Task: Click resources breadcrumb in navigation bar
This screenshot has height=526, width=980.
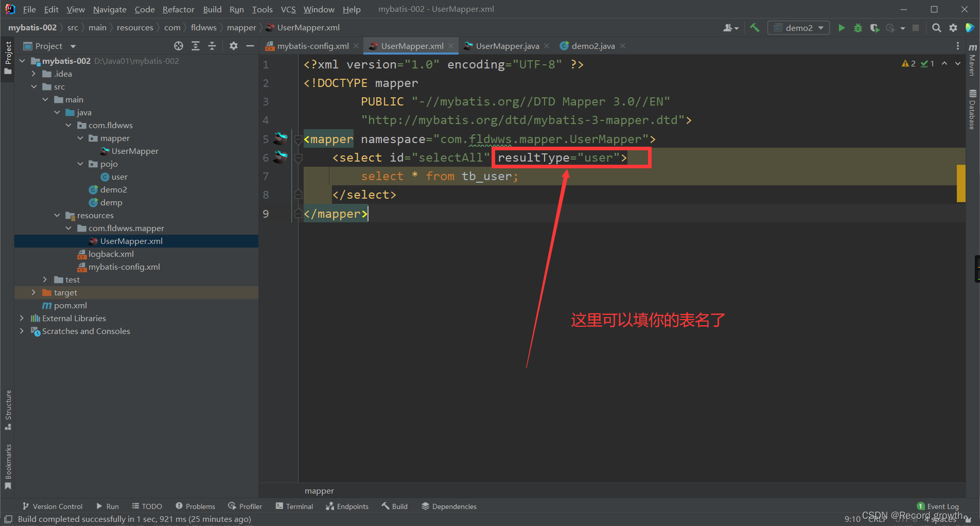Action: tap(135, 28)
